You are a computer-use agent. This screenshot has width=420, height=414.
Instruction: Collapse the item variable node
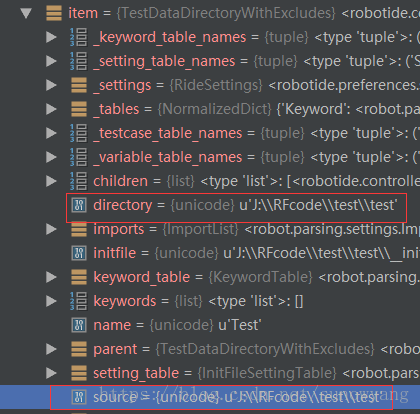26,13
